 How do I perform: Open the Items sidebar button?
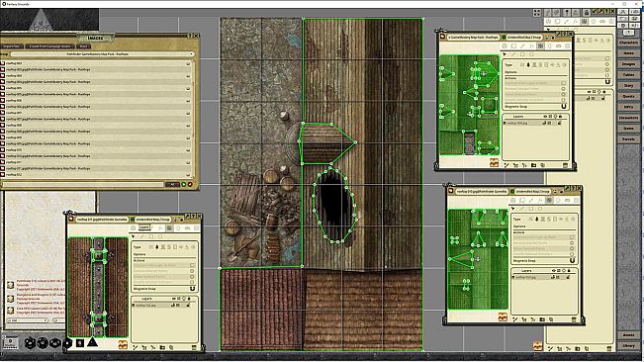[628, 129]
